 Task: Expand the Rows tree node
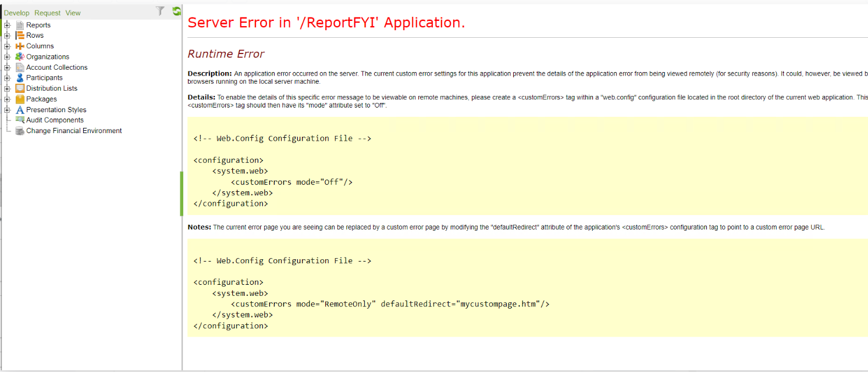pyautogui.click(x=8, y=35)
